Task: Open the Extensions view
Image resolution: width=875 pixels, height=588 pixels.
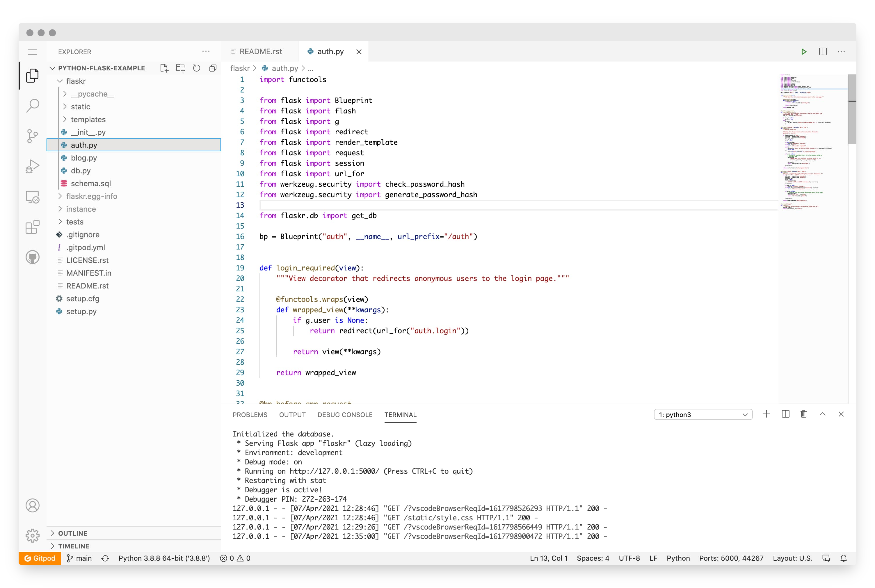Action: pyautogui.click(x=33, y=227)
